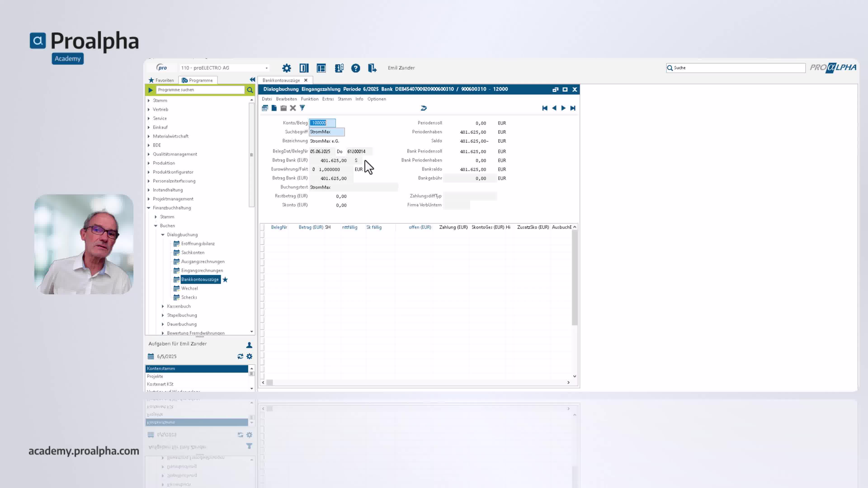The width and height of the screenshot is (868, 488).
Task: Click the help question mark icon
Action: click(x=356, y=68)
